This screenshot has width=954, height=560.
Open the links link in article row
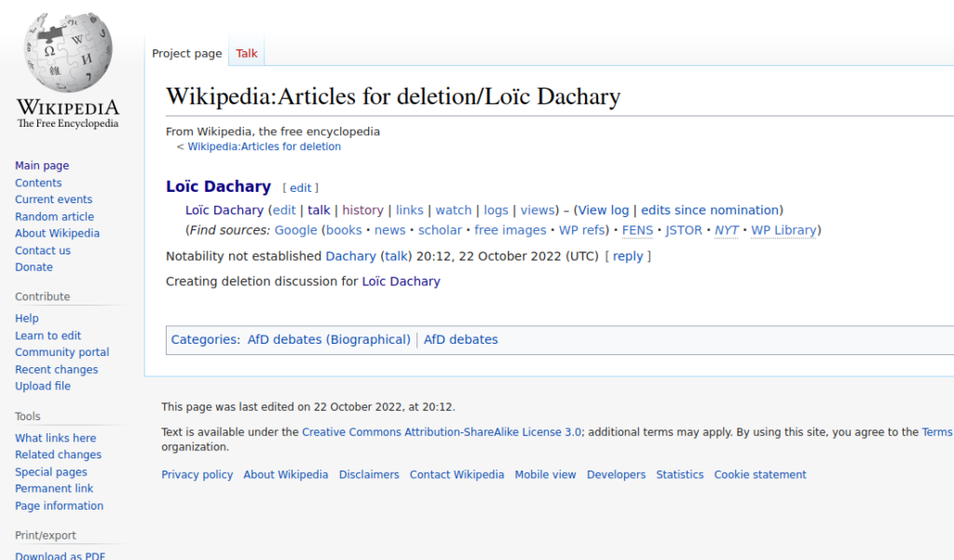pos(410,210)
